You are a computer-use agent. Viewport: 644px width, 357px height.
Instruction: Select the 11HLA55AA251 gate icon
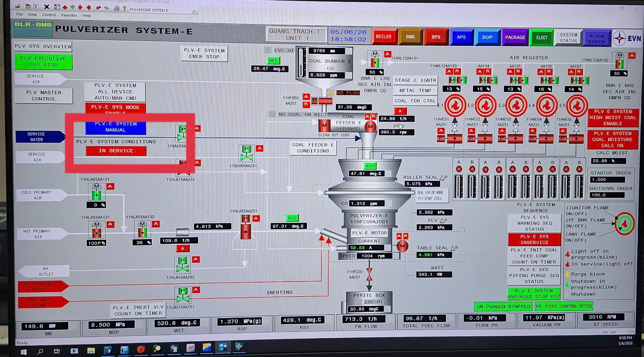[x=245, y=227]
